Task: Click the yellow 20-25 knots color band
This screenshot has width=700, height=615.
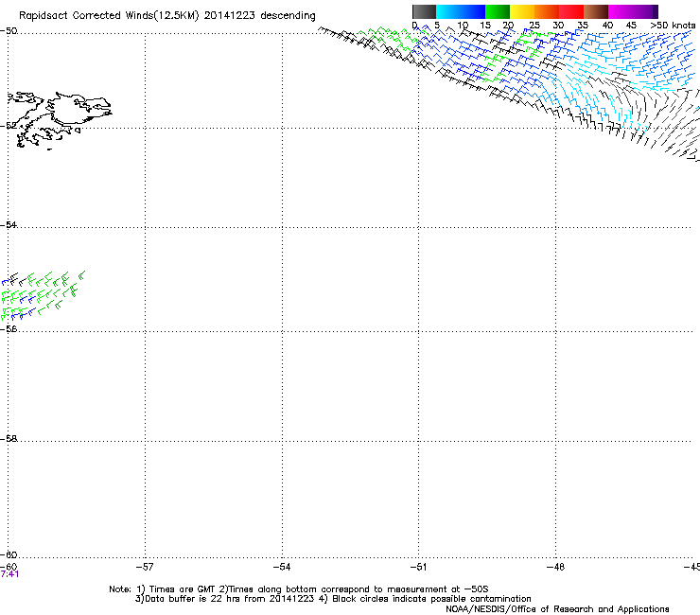Action: coord(522,11)
